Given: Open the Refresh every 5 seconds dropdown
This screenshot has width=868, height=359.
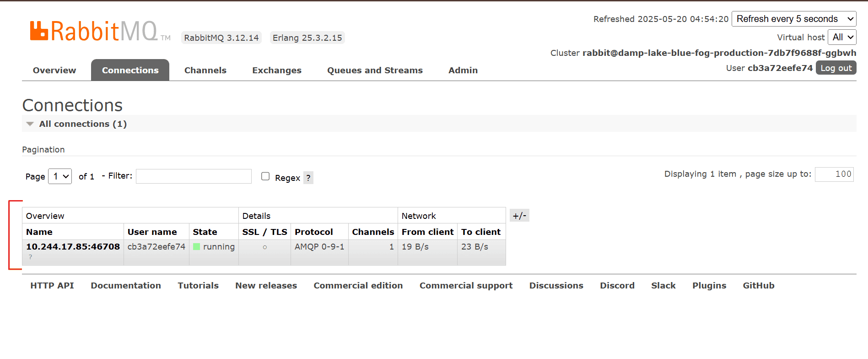Looking at the screenshot, I should [794, 19].
